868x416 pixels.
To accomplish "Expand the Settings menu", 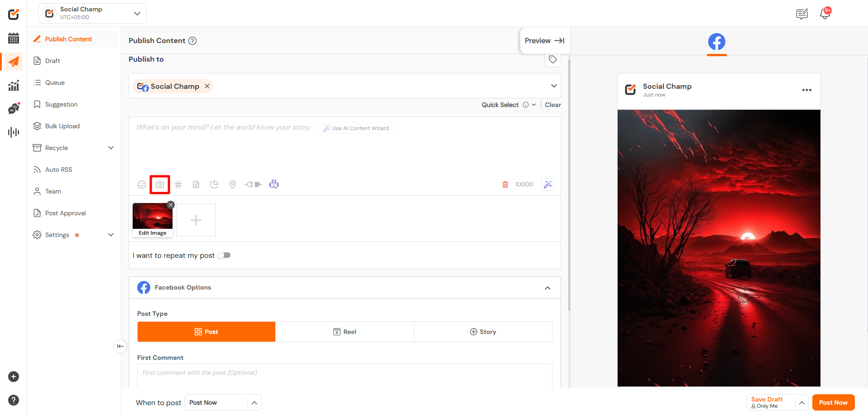I will [x=111, y=235].
